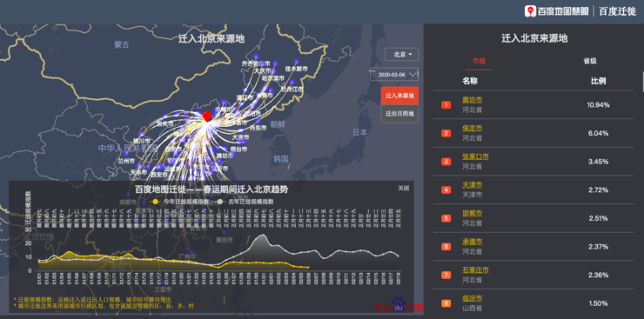
Task: Click this year's line endpoint at 02/06
Action: (x=308, y=268)
